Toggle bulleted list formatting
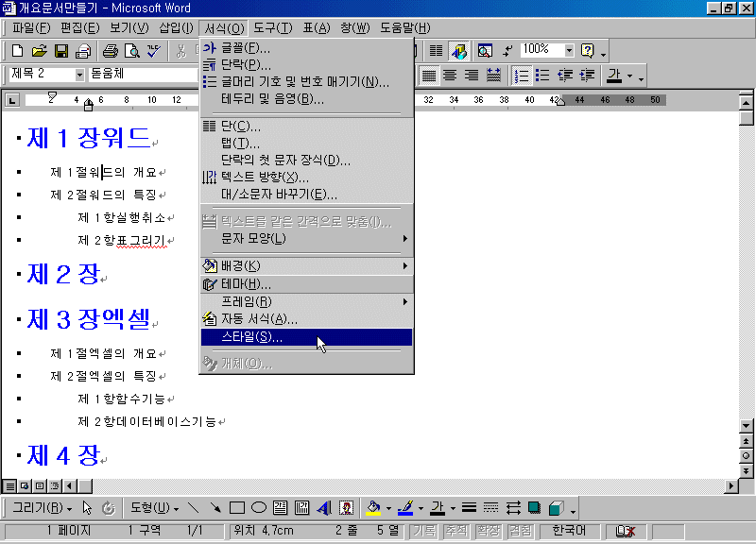756x544 pixels. (542, 76)
